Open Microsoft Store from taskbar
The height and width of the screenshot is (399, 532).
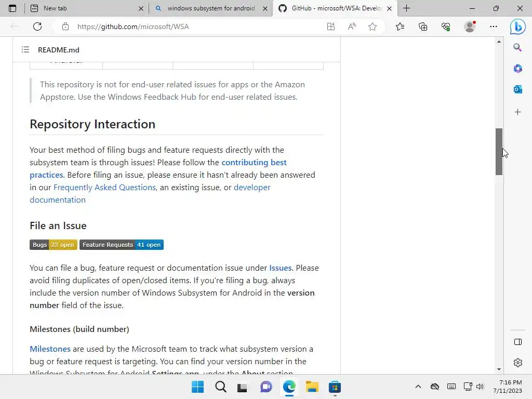335,387
